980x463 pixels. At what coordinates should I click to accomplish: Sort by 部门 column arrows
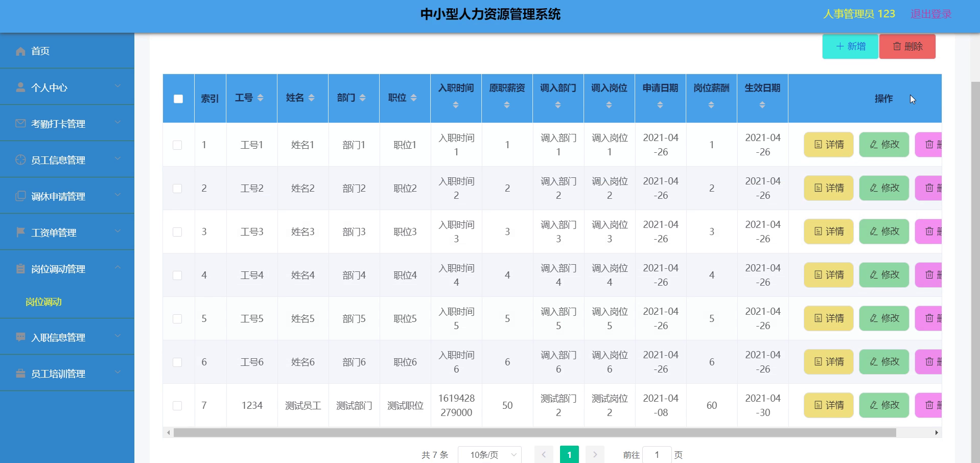363,98
